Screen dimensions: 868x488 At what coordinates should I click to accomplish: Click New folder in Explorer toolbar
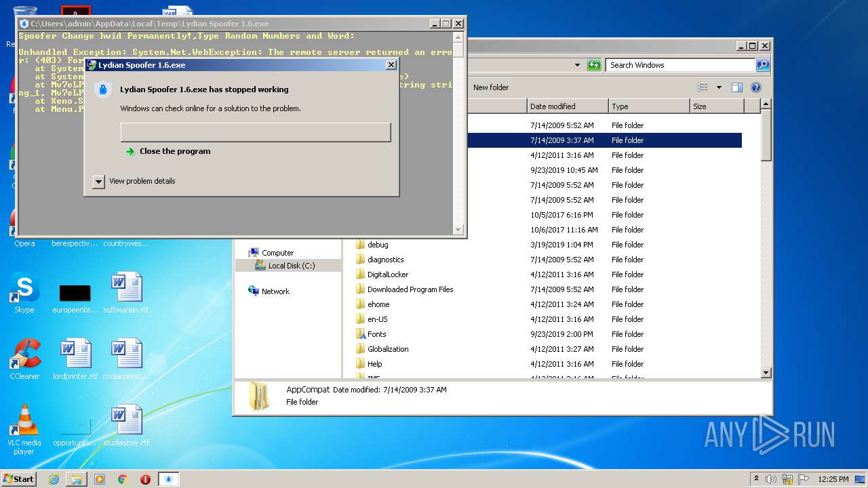pyautogui.click(x=491, y=87)
